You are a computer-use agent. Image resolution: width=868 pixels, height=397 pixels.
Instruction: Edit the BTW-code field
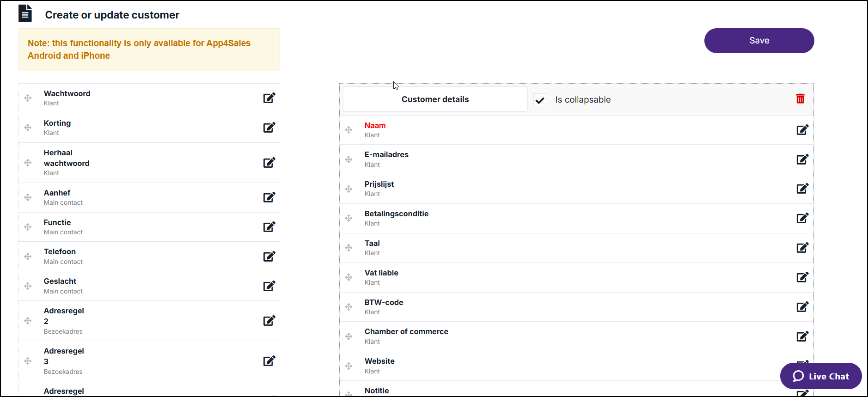802,307
